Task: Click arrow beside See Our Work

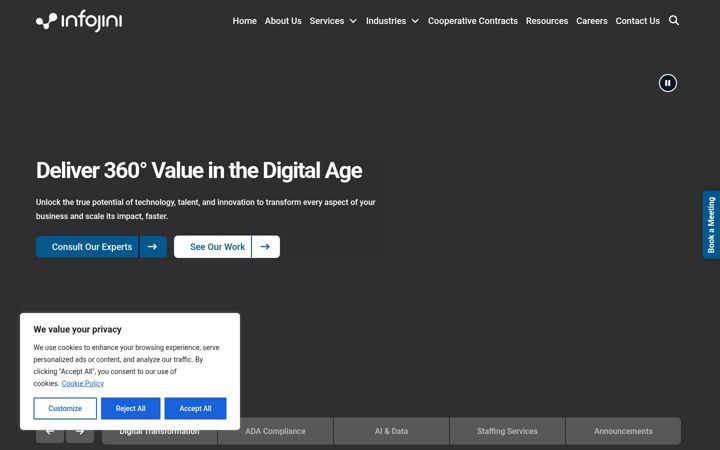Action: click(265, 247)
